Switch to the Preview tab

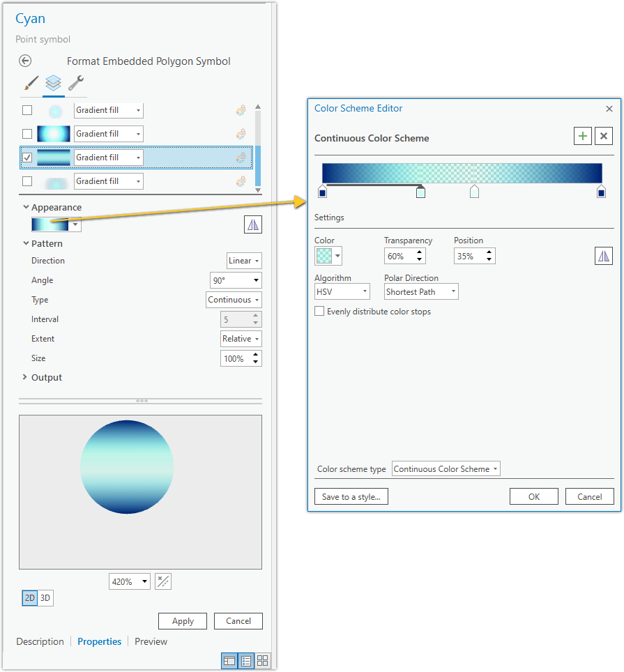click(151, 641)
